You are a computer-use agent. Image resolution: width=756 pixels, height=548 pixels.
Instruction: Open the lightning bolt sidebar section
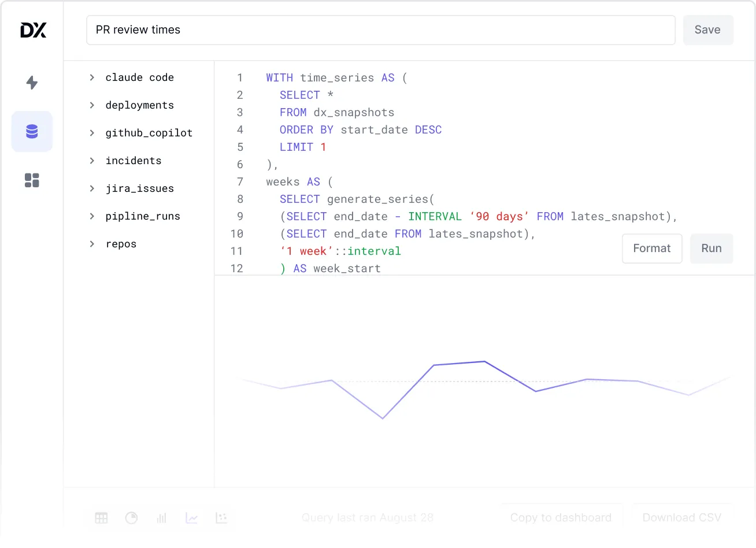coord(32,83)
